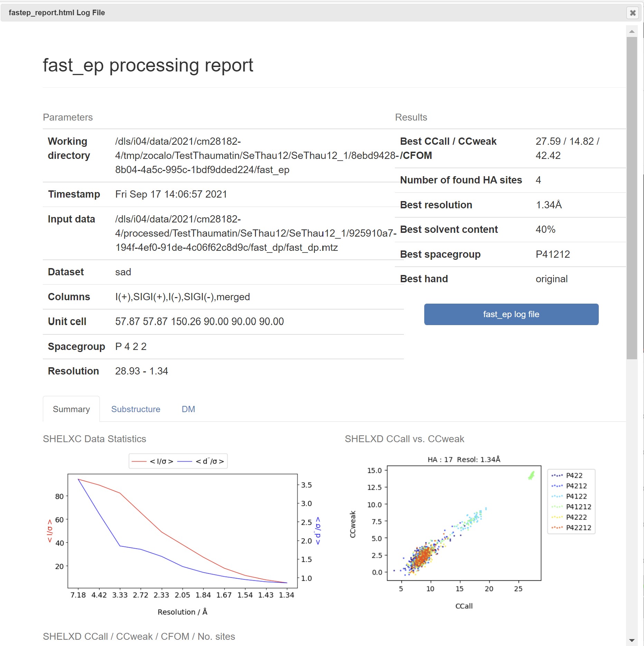644x646 pixels.
Task: Click the columns value I(+),SIGI(+),I(-),SIGI(-),merged
Action: click(182, 297)
